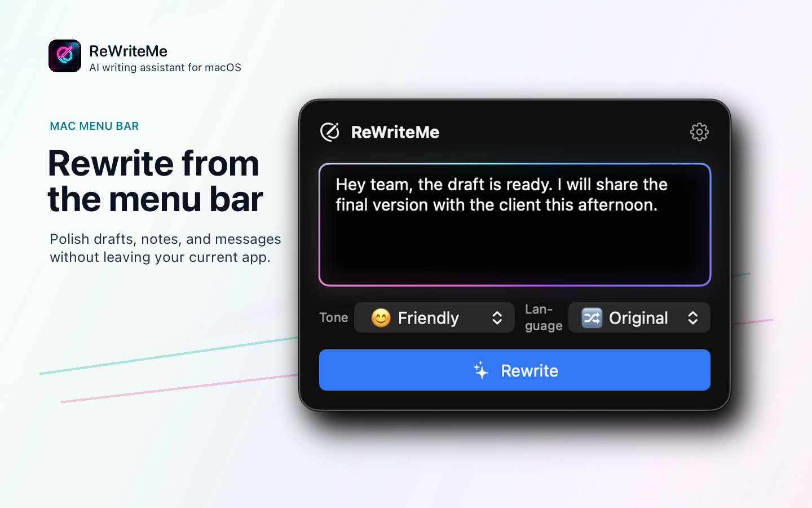Click the shuffle icon in Language selector
The height and width of the screenshot is (508, 812).
(592, 318)
